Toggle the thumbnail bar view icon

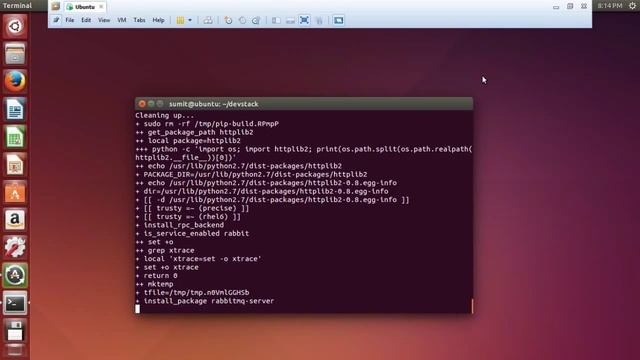[290, 20]
